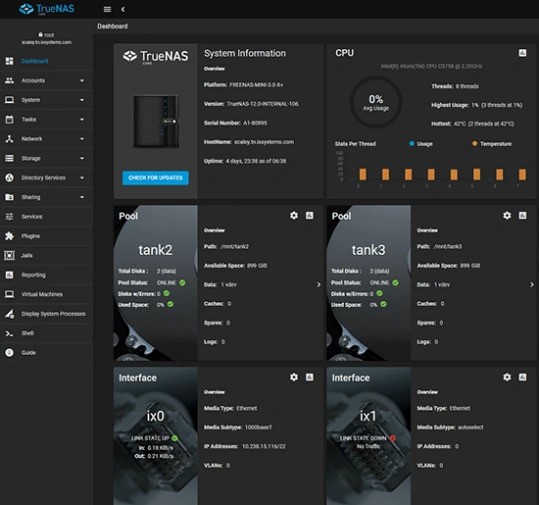Click the Services sliders icon
The image size is (539, 505).
pyautogui.click(x=9, y=217)
